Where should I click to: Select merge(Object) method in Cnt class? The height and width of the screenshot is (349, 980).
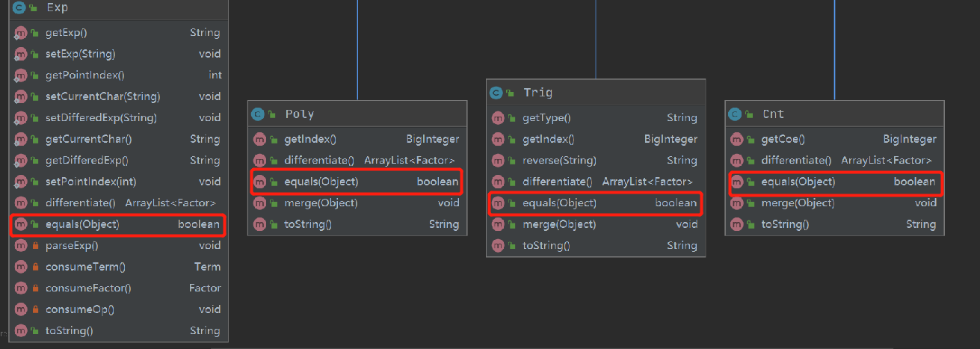click(x=798, y=203)
